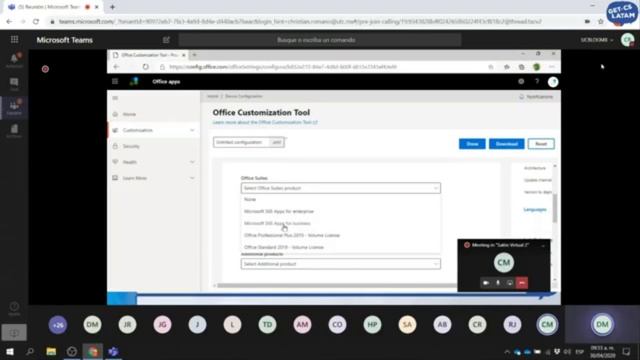640x360 pixels.
Task: Open Help icon at bottom of Teams rail
Action: point(14,308)
